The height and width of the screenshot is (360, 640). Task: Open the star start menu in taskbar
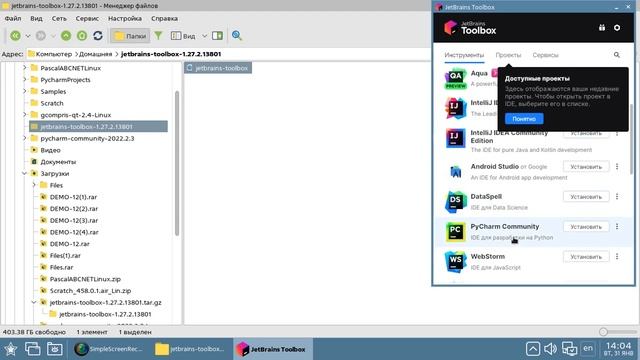click(x=11, y=349)
